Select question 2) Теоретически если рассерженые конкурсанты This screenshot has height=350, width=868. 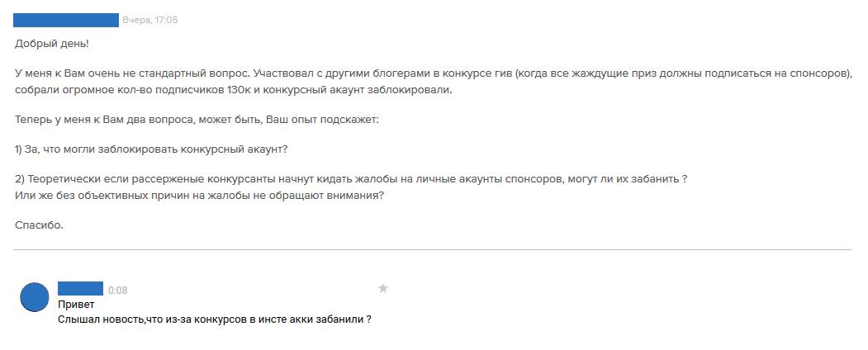(351, 180)
